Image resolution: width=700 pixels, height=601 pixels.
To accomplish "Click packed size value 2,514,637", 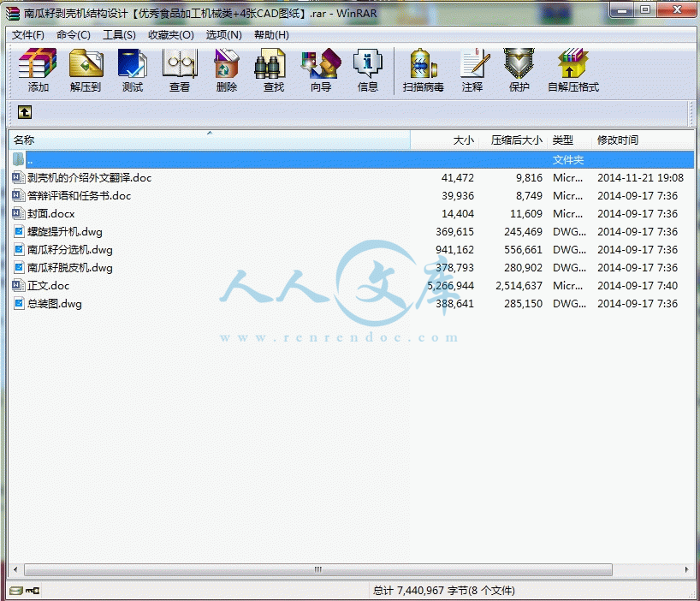I will point(519,285).
